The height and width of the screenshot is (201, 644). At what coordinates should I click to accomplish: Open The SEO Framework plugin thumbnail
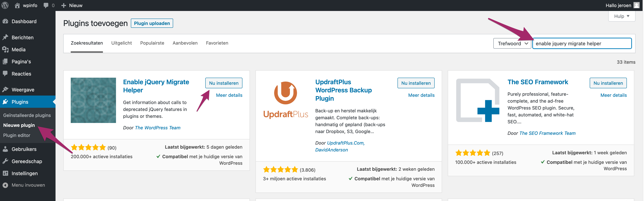(478, 100)
